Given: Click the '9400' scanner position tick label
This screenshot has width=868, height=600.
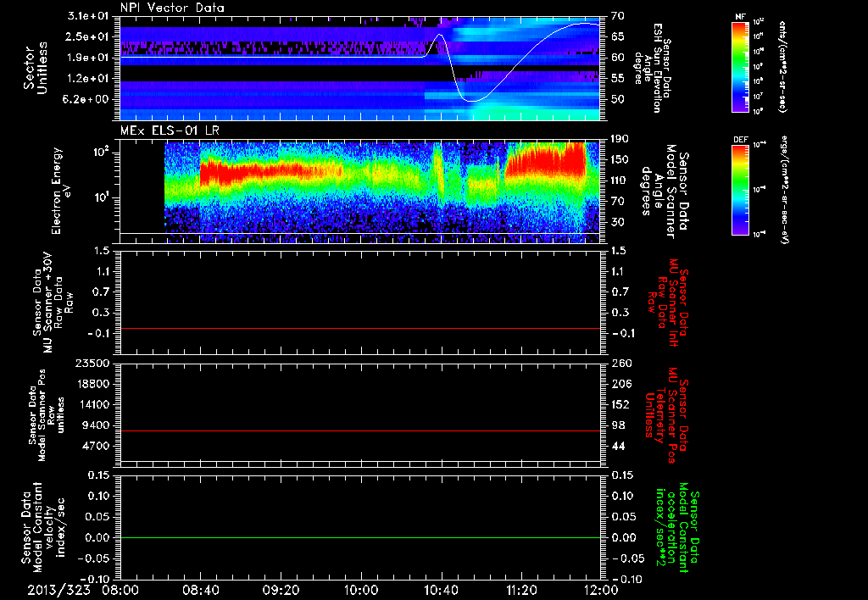Looking at the screenshot, I should click(95, 425).
